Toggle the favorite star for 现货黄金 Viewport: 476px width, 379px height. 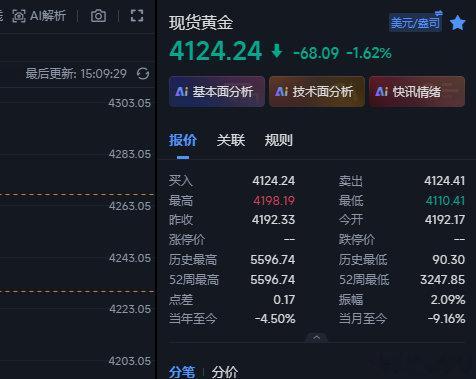457,23
